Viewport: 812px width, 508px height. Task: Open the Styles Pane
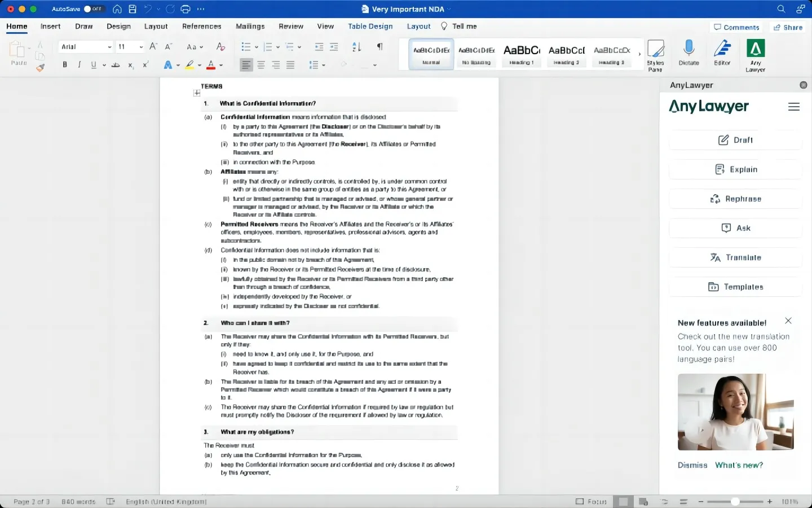tap(656, 54)
